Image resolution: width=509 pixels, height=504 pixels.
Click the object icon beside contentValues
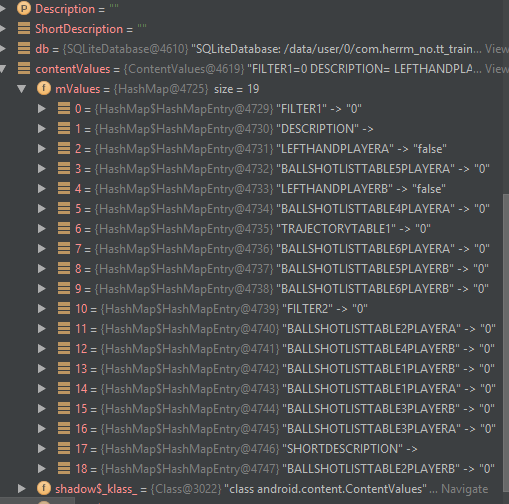(24, 69)
